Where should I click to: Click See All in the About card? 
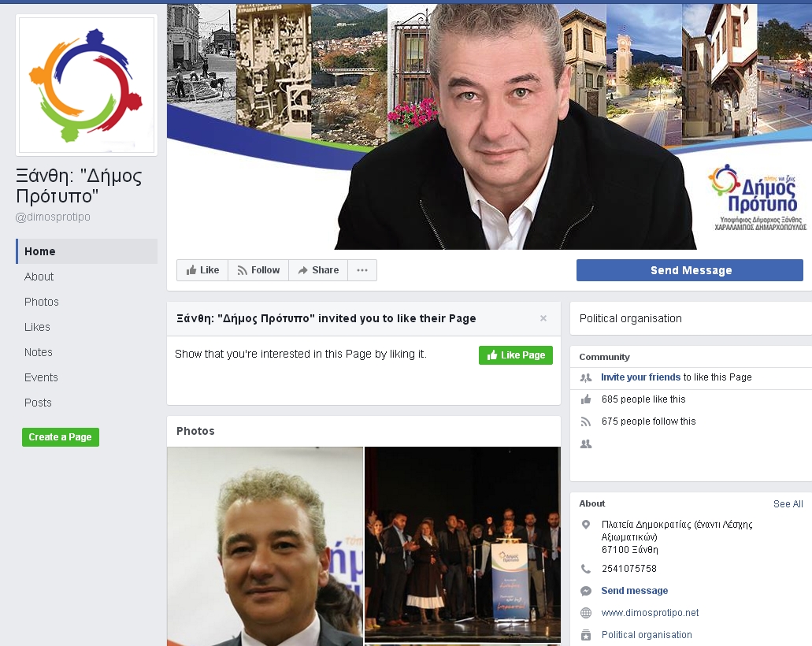point(788,504)
